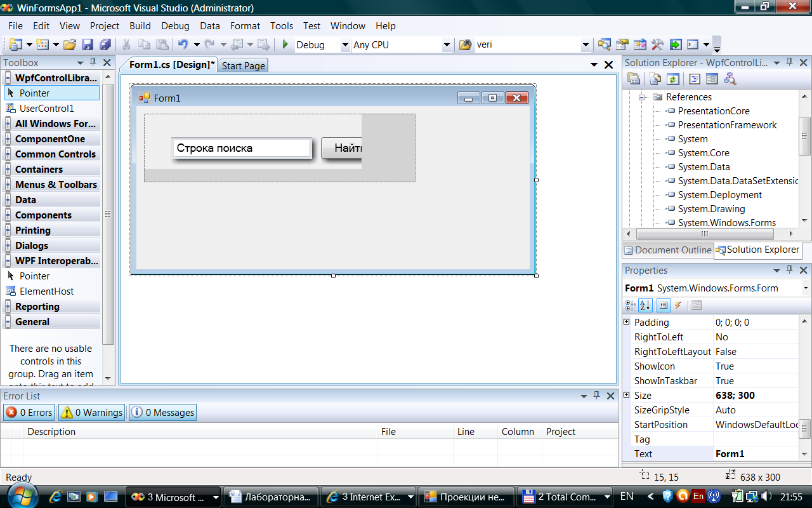Screen dimensions: 812x508
Task: Click the Description column header
Action: point(200,432)
